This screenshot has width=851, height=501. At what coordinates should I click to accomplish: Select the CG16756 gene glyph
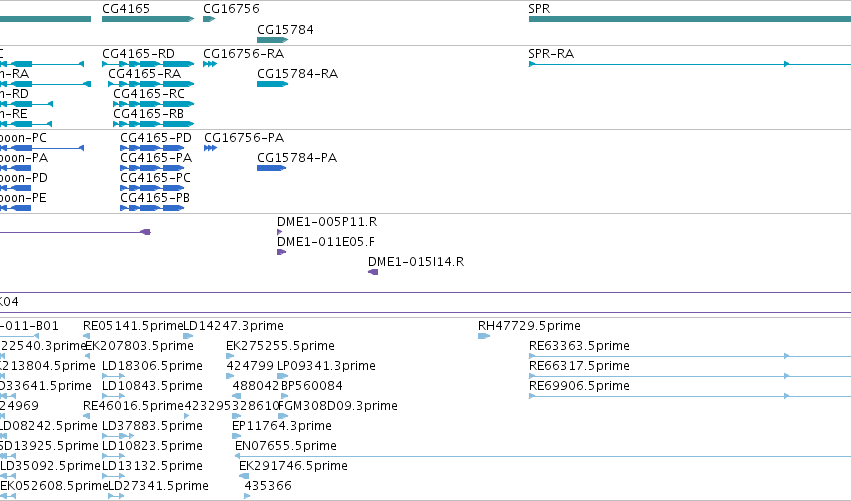click(x=209, y=19)
